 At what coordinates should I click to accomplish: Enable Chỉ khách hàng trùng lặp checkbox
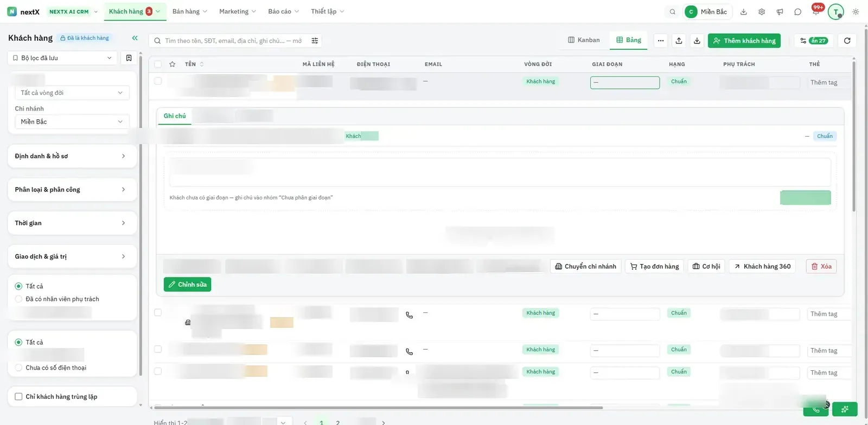pos(18,396)
